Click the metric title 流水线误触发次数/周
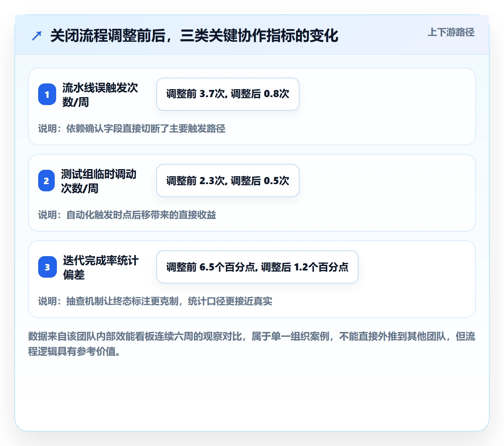The height and width of the screenshot is (446, 504). point(100,95)
